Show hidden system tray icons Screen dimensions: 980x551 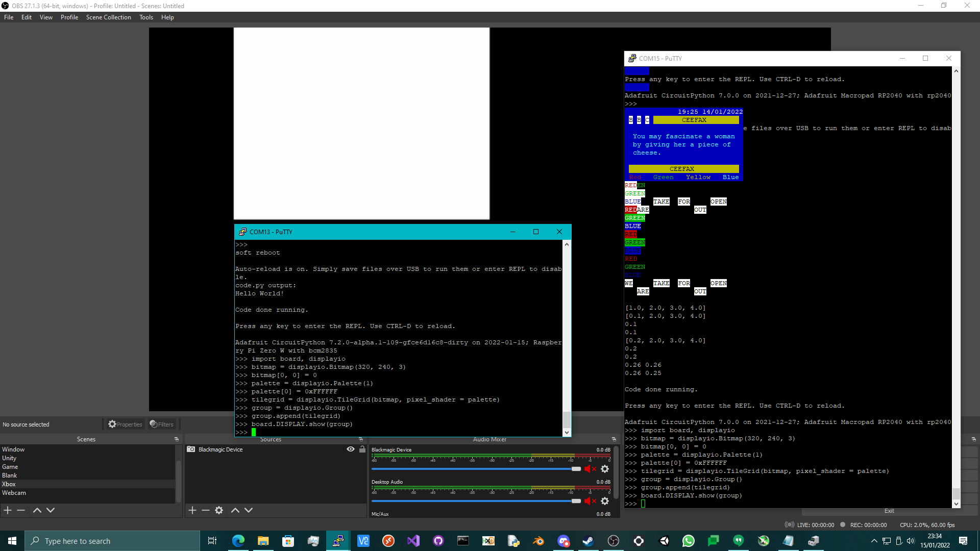tap(874, 541)
